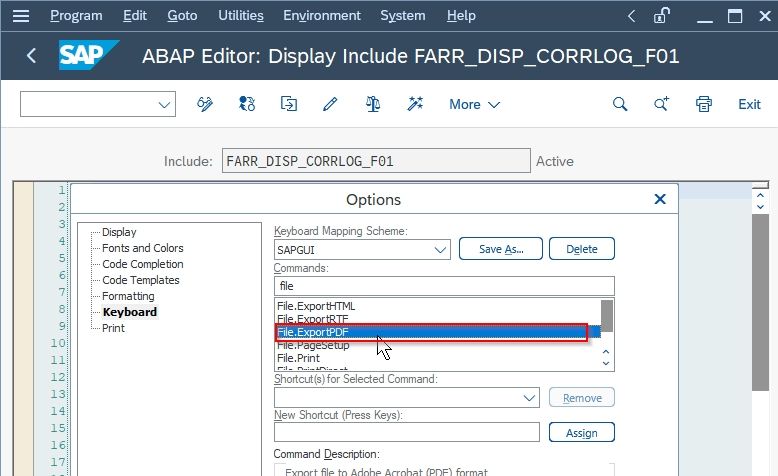The width and height of the screenshot is (778, 476).
Task: Click the Include name field
Action: click(x=376, y=161)
